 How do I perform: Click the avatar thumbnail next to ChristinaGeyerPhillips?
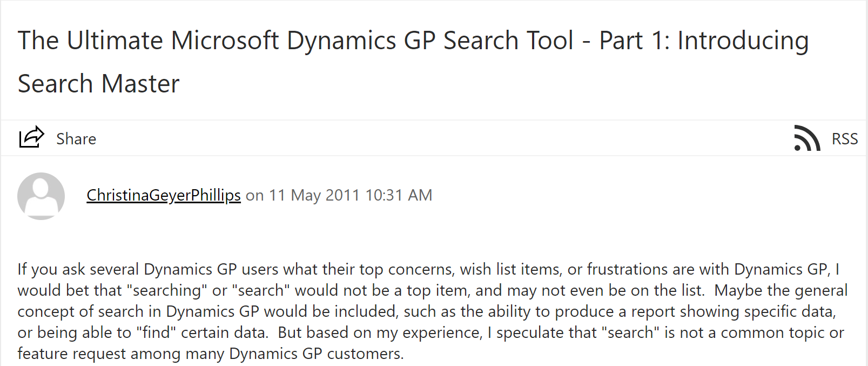click(x=42, y=196)
